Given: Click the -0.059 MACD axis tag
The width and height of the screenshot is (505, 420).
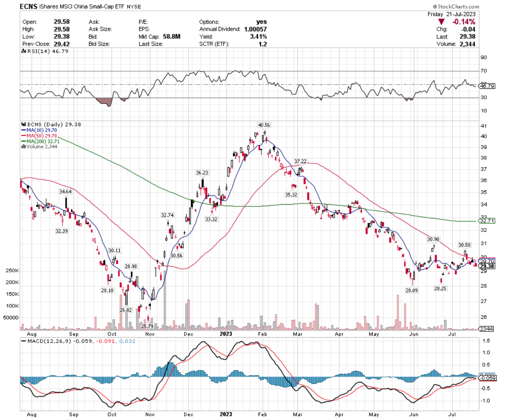Looking at the screenshot, I should tap(487, 378).
